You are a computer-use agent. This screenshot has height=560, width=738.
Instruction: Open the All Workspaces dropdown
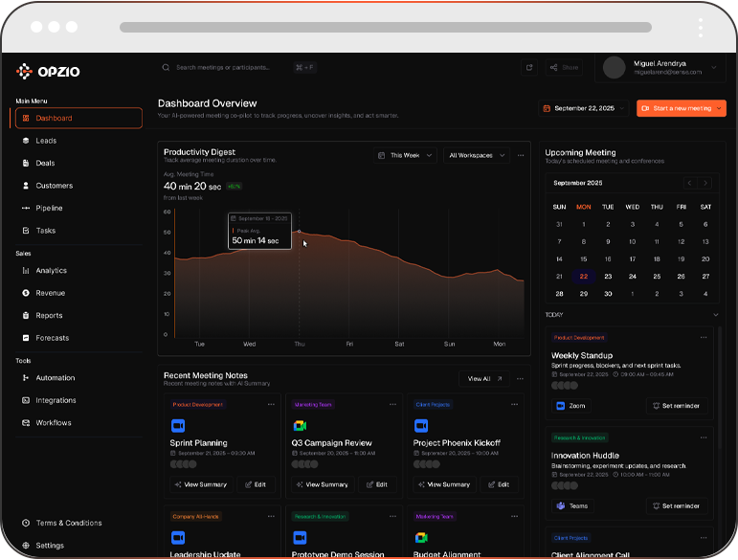tap(477, 155)
